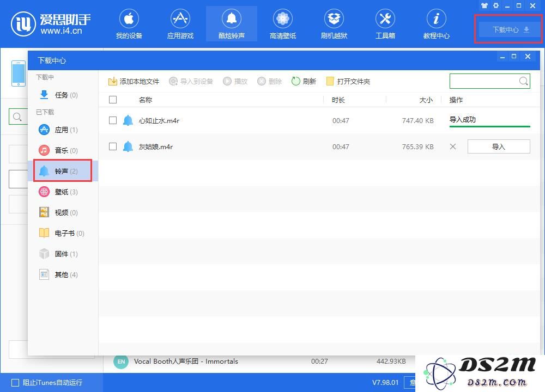This screenshot has height=392, width=545.
Task: Close the 下载中心 window
Action: (528, 57)
